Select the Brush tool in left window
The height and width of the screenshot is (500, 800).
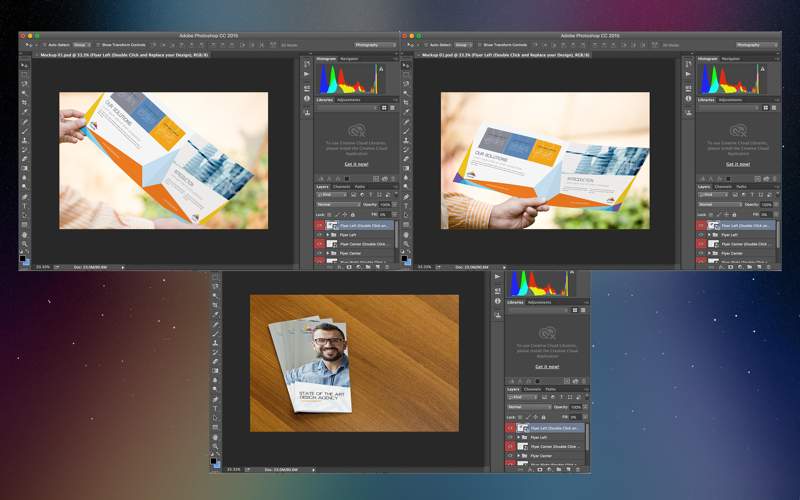(x=24, y=131)
